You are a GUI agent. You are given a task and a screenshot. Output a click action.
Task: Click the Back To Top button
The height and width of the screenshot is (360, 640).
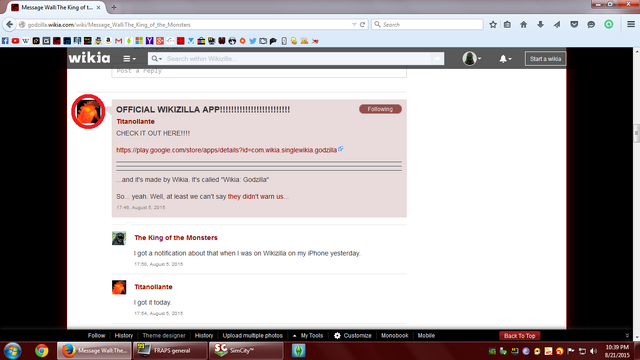(520, 336)
